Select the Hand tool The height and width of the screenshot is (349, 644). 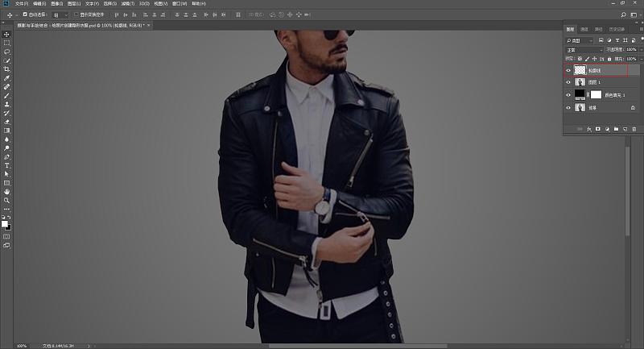point(6,192)
